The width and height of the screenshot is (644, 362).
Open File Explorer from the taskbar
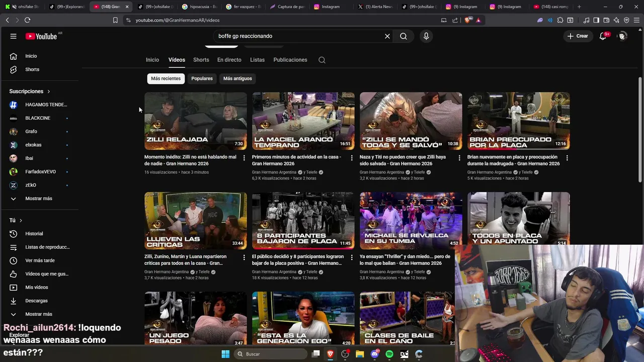(x=360, y=354)
